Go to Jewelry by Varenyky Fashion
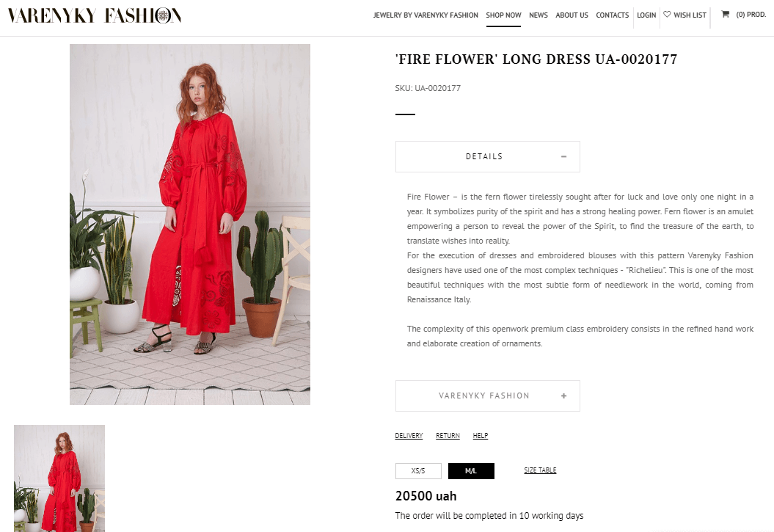The width and height of the screenshot is (774, 532). (x=426, y=15)
